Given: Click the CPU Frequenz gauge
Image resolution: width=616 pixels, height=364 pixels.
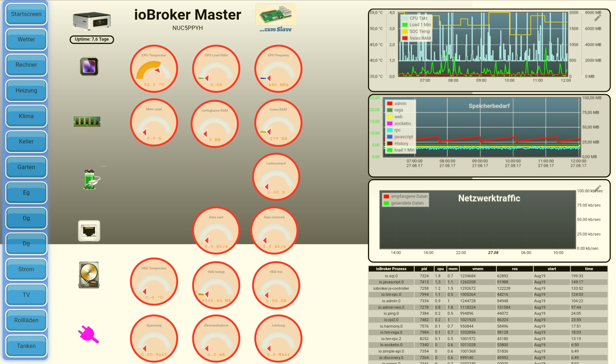Looking at the screenshot, I should pos(278,69).
